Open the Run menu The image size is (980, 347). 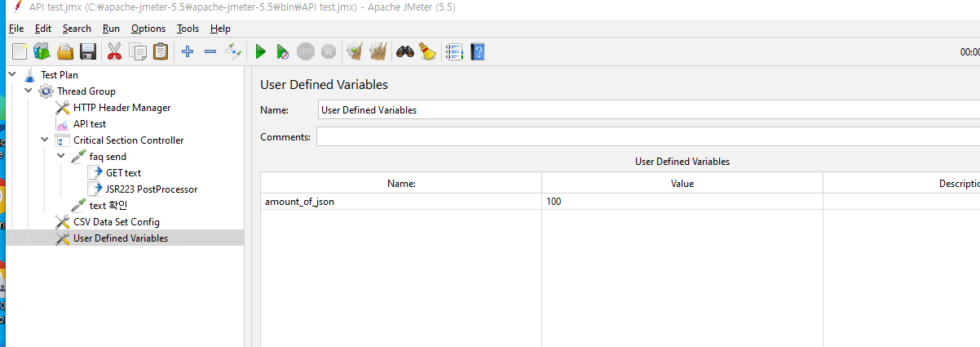(x=111, y=29)
